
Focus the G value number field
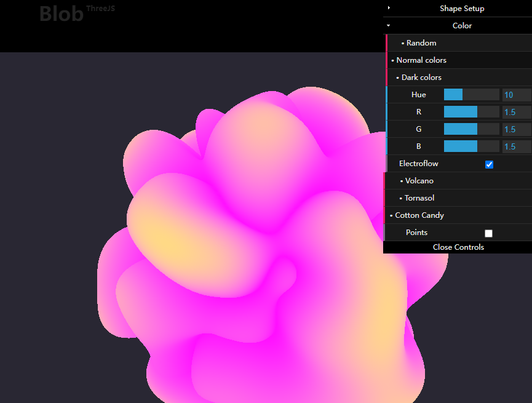pyautogui.click(x=516, y=129)
